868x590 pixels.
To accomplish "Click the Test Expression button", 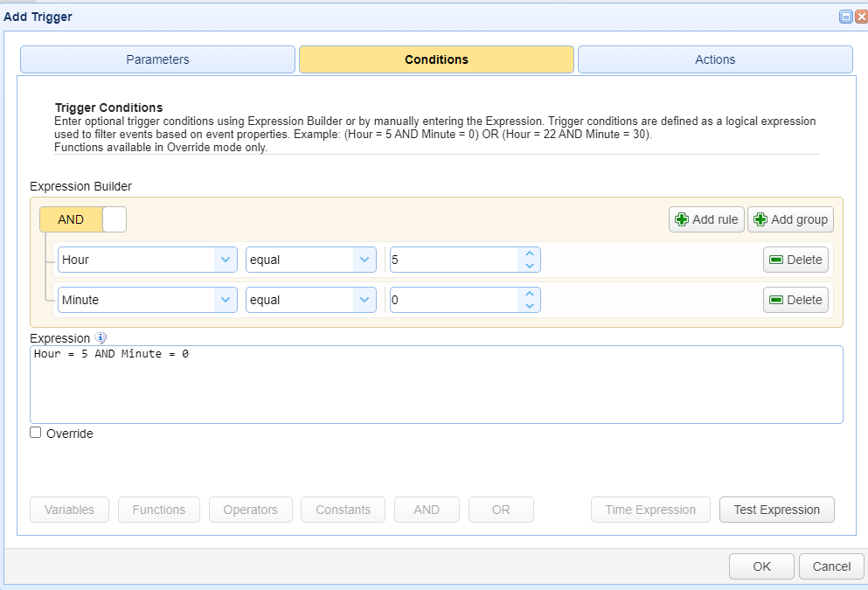I will [777, 510].
